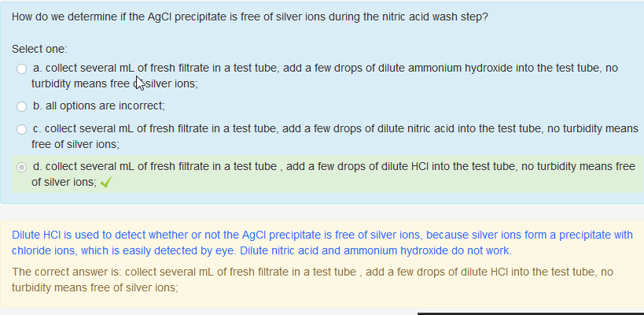Choose the radio button for option b
The height and width of the screenshot is (315, 644).
coord(22,106)
